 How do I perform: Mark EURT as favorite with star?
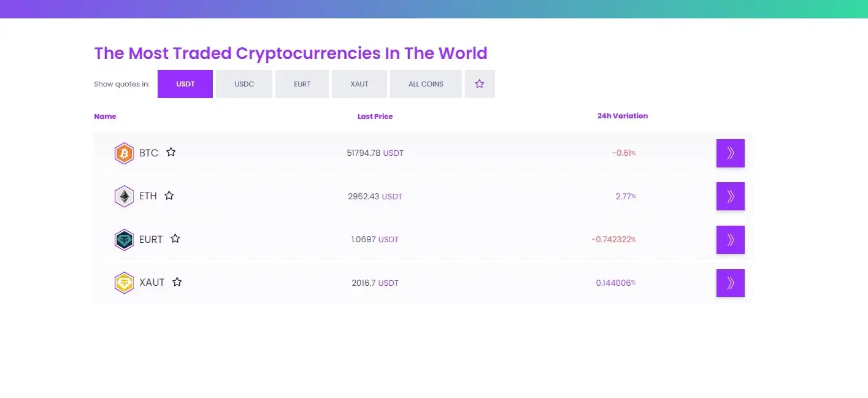[175, 239]
